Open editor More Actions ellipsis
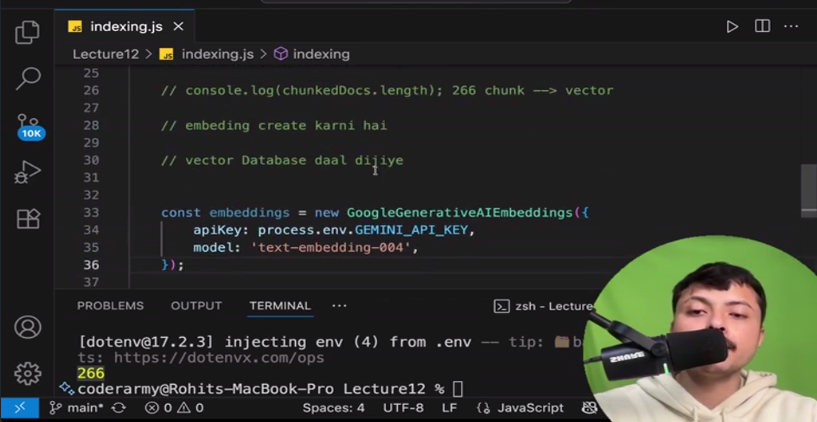The width and height of the screenshot is (817, 422). point(791,27)
